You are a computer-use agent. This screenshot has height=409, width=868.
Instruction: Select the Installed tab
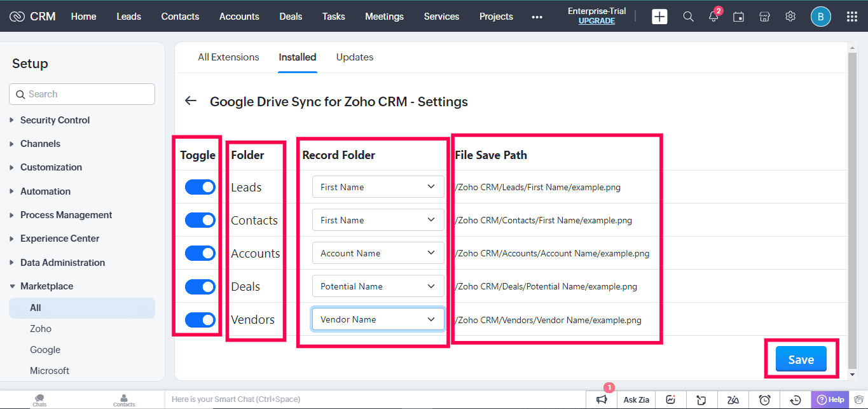(x=298, y=57)
